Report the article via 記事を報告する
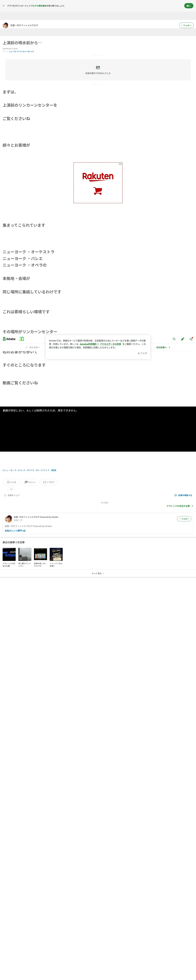 click(183, 495)
